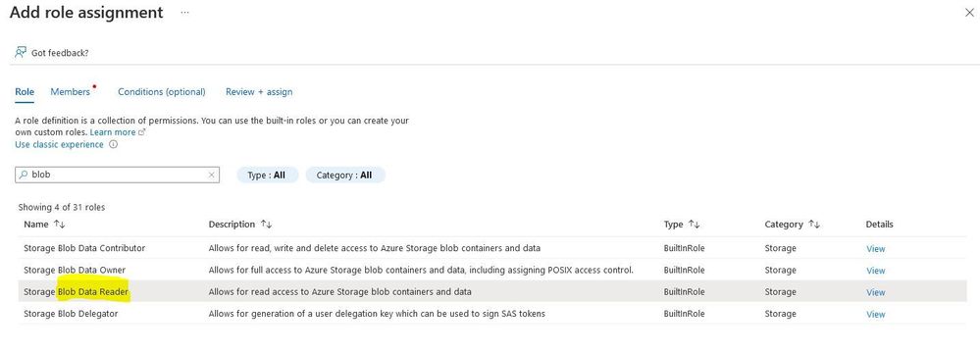Sort roles by the Name arrows

[x=60, y=225]
